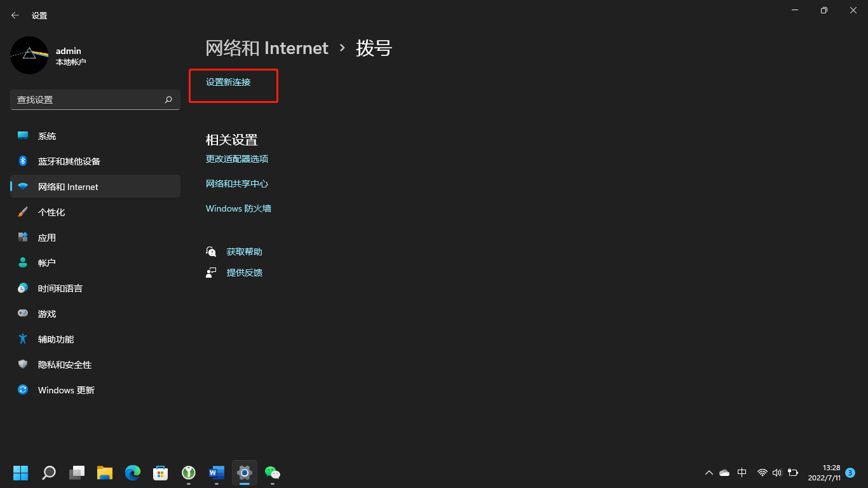Click 设置新连接 link
This screenshot has width=868, height=488.
(x=228, y=82)
